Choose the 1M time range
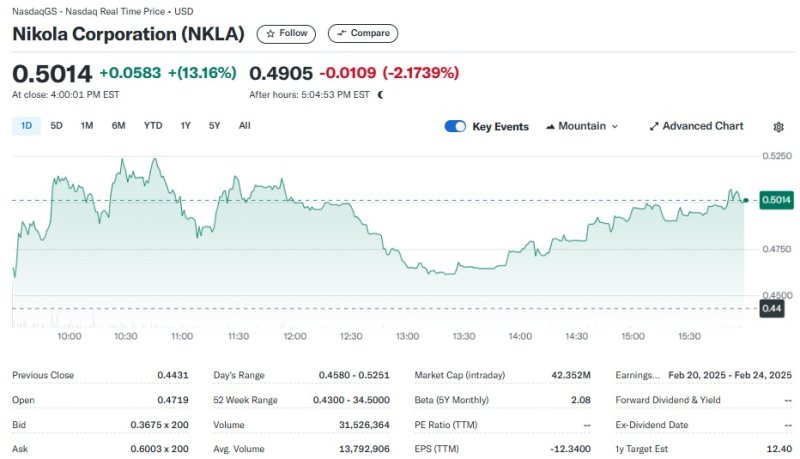Viewport: 800px width, 459px height. click(x=87, y=126)
